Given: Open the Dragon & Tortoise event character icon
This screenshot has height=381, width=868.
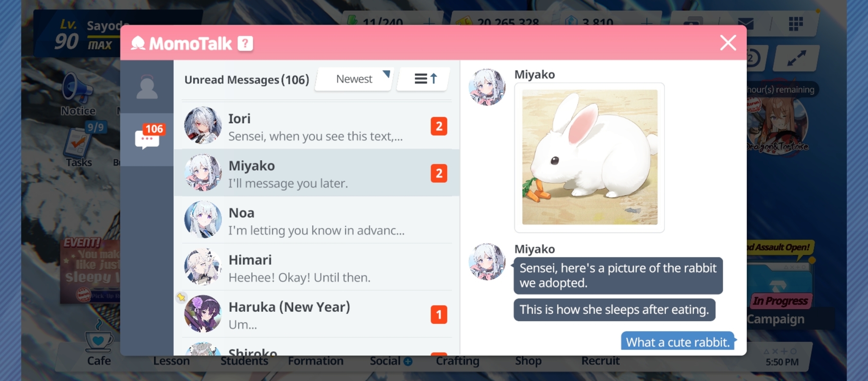Looking at the screenshot, I should 778,125.
